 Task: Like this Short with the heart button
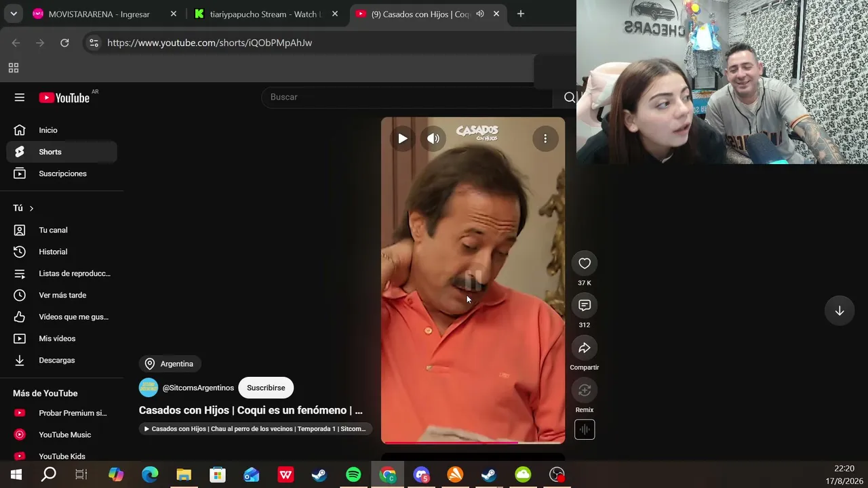click(x=585, y=264)
